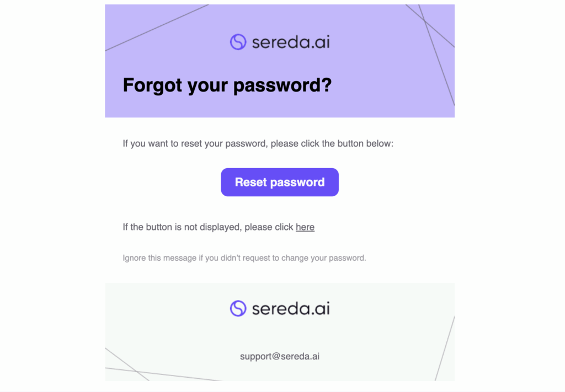Click the blank page margin left of the email
The height and width of the screenshot is (392, 565).
point(52,193)
